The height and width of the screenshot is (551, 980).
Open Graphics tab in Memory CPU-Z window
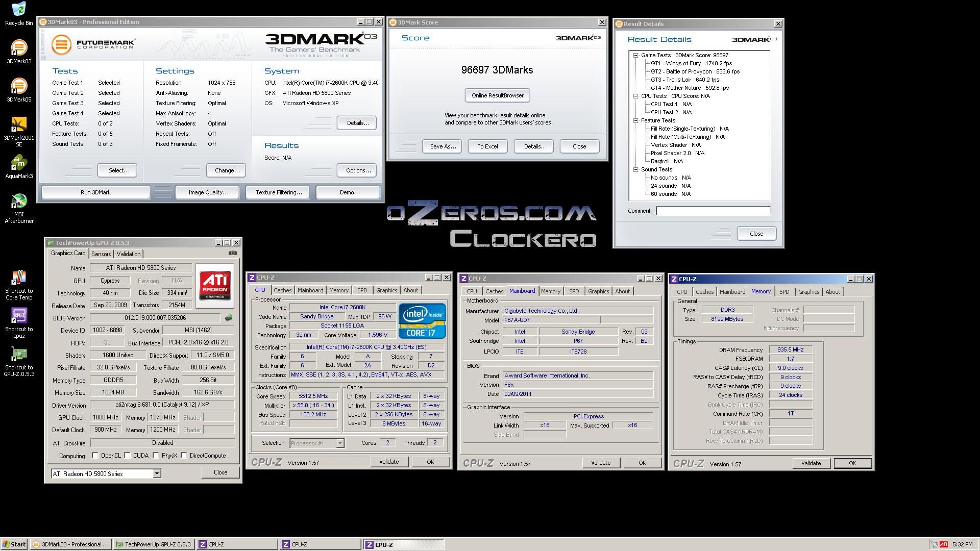click(x=808, y=292)
